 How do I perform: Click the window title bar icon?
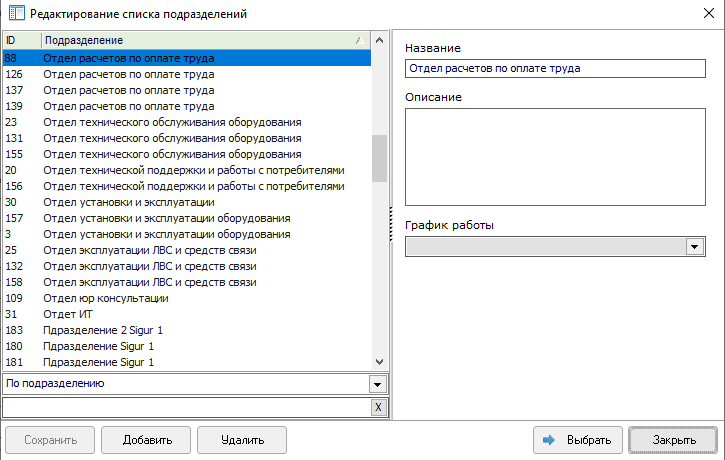coord(15,14)
